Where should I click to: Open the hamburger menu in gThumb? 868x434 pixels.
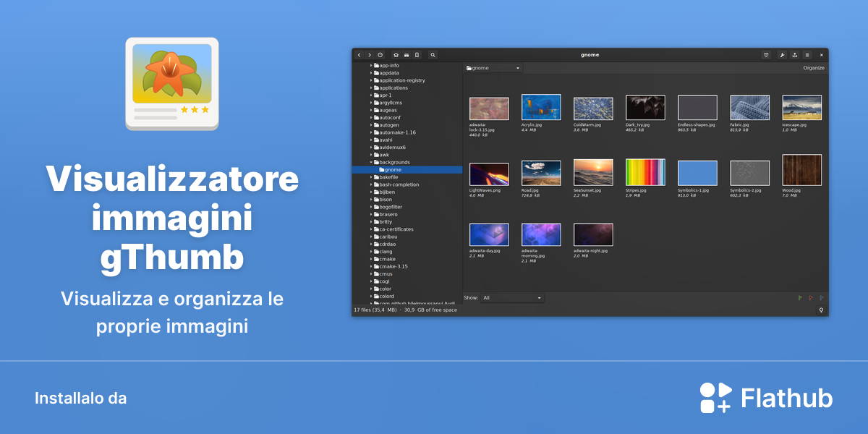pyautogui.click(x=807, y=55)
